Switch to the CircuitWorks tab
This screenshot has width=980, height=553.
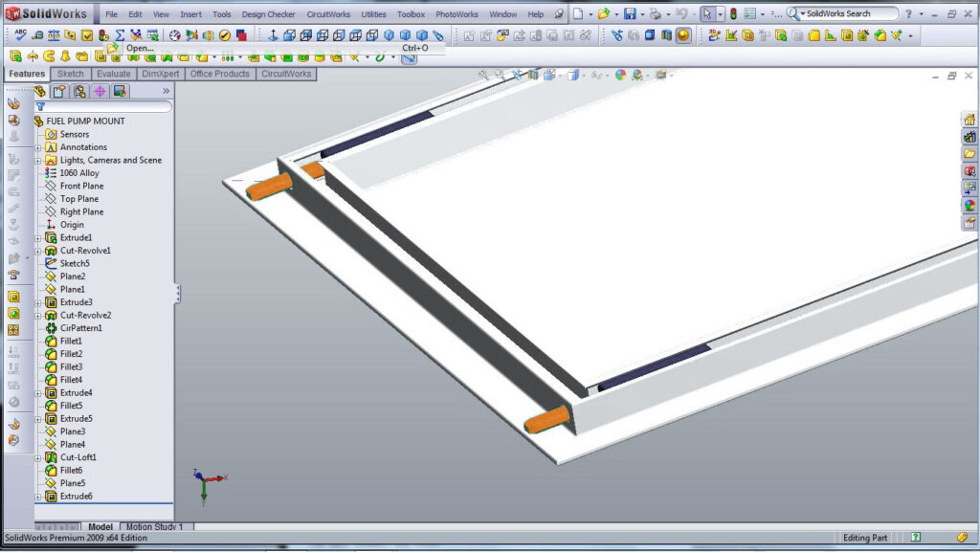[286, 74]
